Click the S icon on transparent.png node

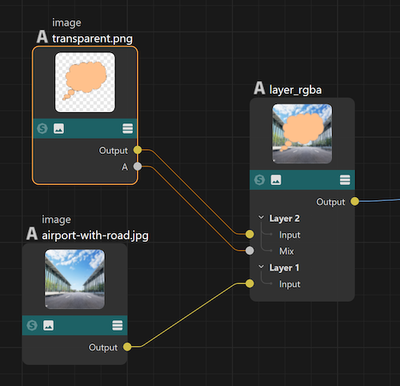42,128
